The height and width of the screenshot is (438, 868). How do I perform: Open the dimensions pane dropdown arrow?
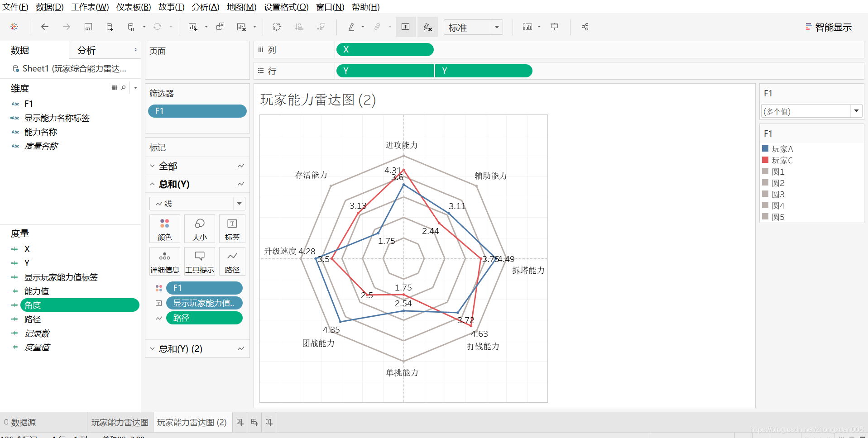coord(135,88)
